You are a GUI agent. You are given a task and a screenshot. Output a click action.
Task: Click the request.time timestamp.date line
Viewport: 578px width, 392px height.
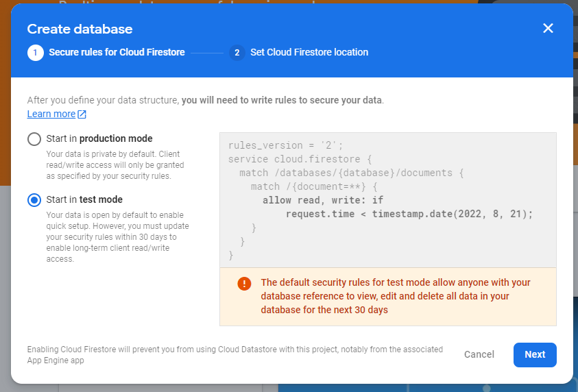(x=409, y=214)
